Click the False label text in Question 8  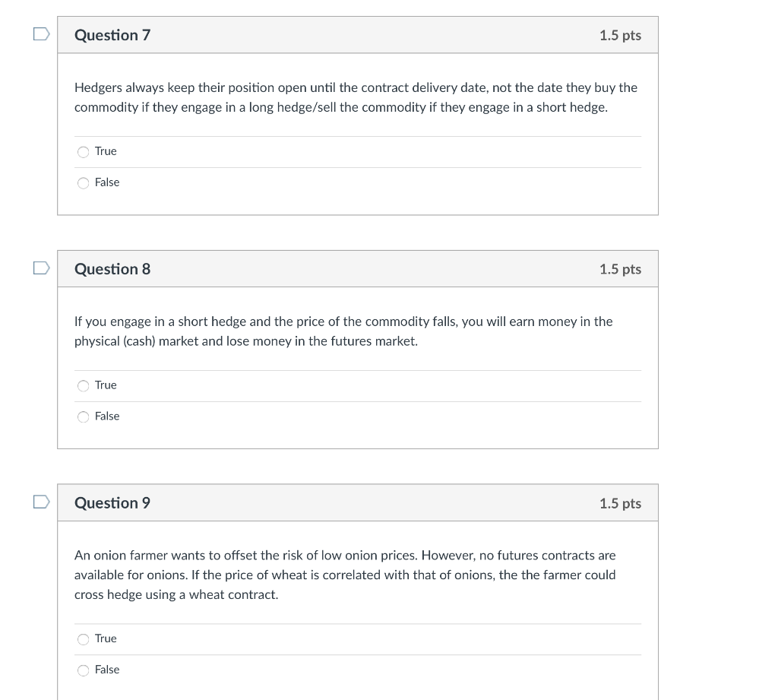108,416
